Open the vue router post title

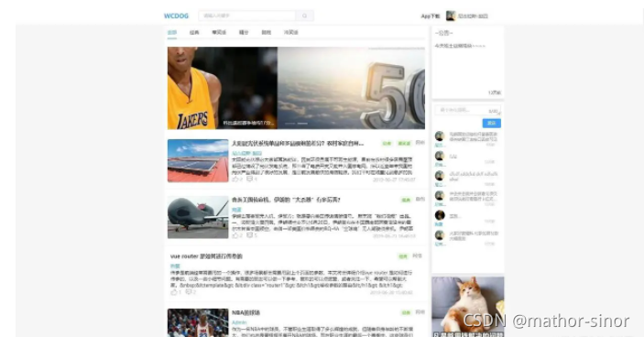206,256
